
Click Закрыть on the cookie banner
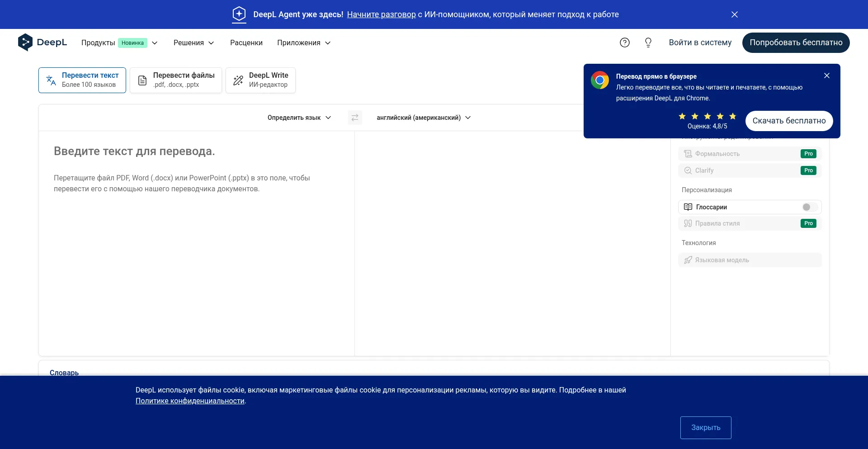point(705,427)
